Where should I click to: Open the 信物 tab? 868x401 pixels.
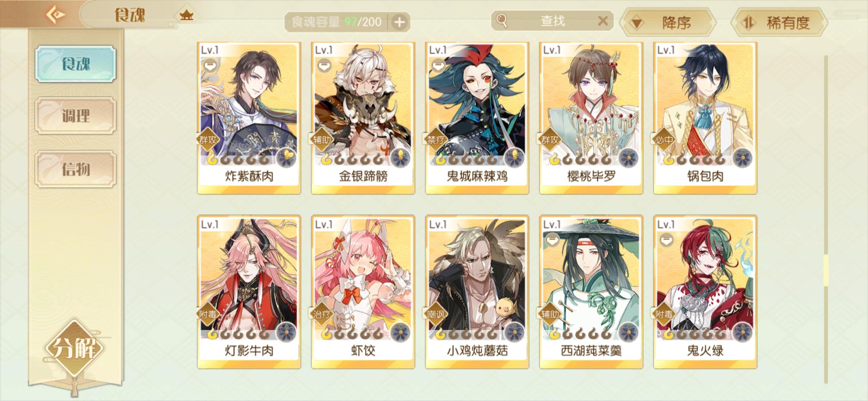pos(76,169)
